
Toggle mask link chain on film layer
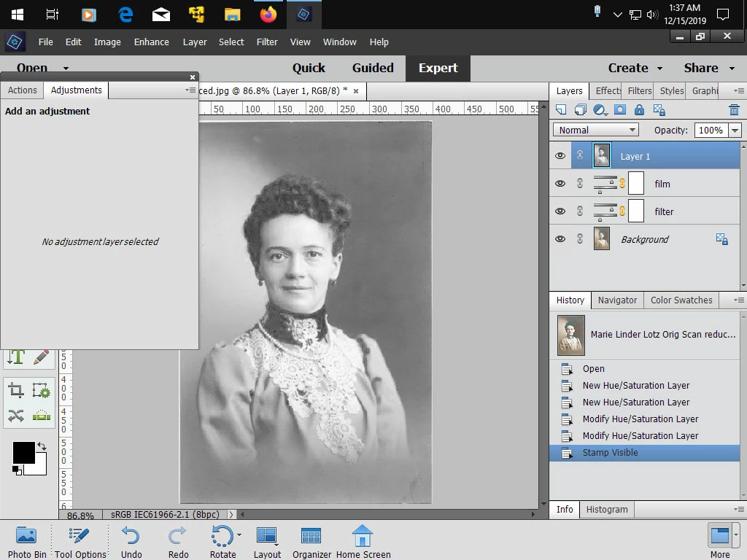click(x=622, y=183)
